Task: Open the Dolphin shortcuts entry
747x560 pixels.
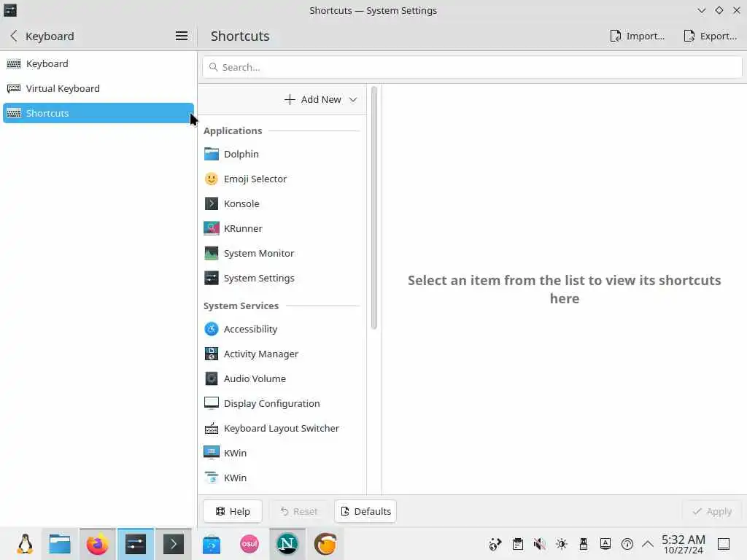Action: click(x=282, y=154)
